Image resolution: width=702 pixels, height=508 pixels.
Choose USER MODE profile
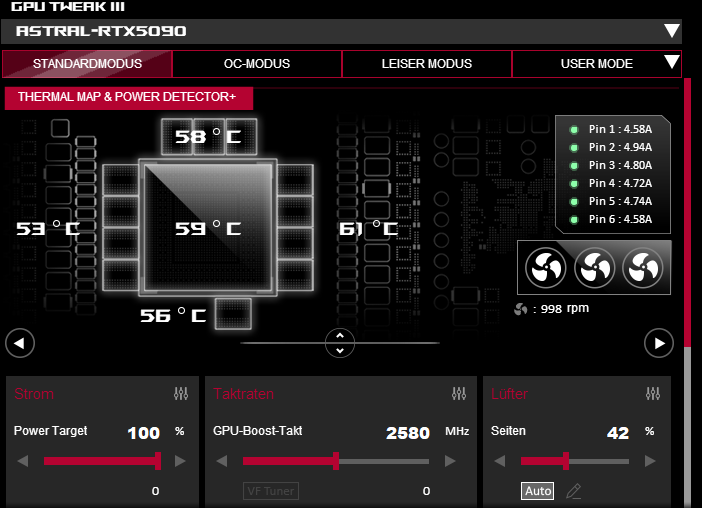(x=596, y=64)
